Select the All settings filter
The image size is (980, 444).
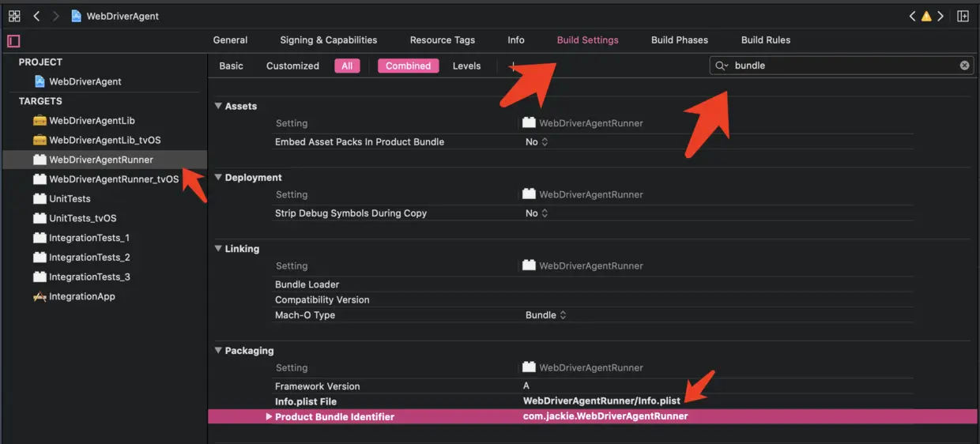coord(347,66)
